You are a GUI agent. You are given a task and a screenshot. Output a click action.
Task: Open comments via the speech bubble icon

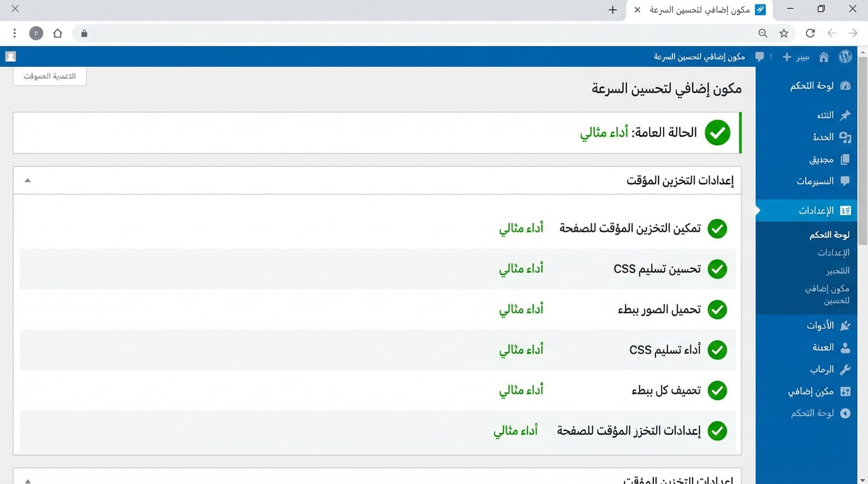point(759,56)
